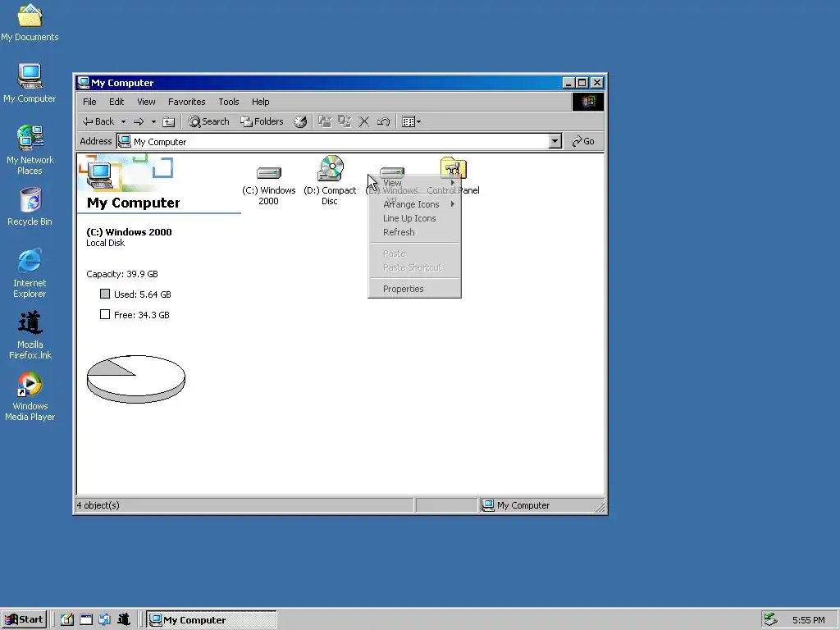The image size is (840, 630).
Task: Expand the View submenu in the context menu
Action: point(414,183)
